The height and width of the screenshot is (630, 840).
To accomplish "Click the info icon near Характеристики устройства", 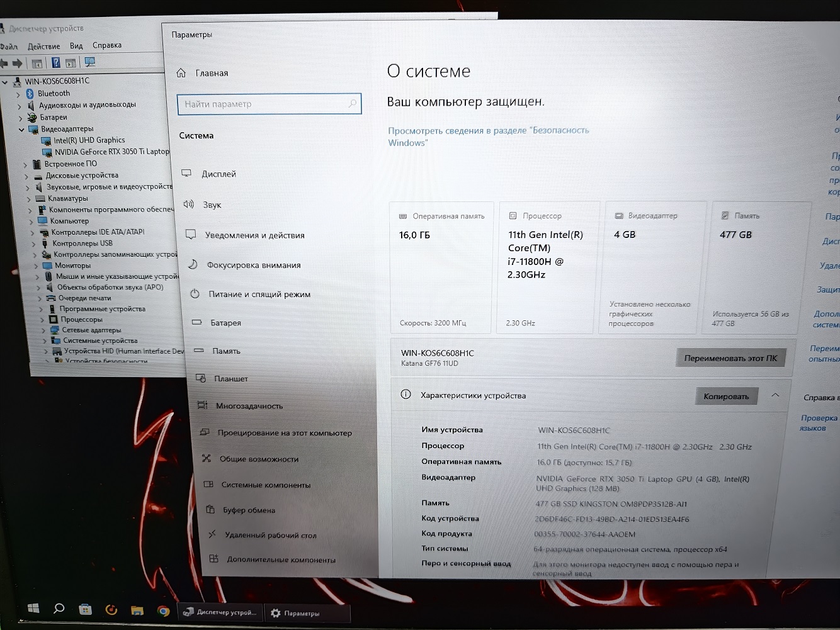I will click(406, 395).
